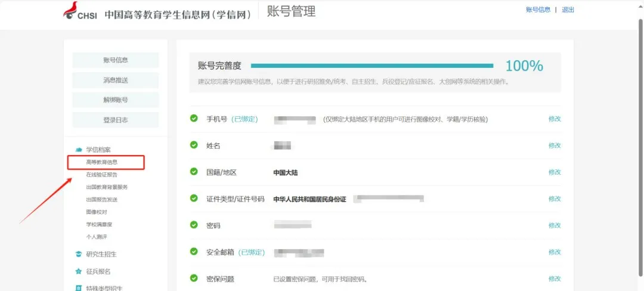Open the 消息推送 sidebar button
This screenshot has height=291, width=644.
click(116, 80)
